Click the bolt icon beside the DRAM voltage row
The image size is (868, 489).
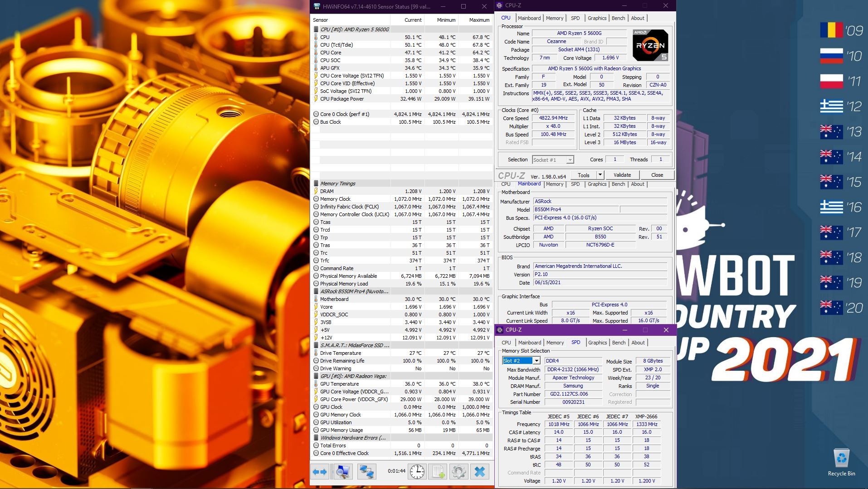pos(316,191)
